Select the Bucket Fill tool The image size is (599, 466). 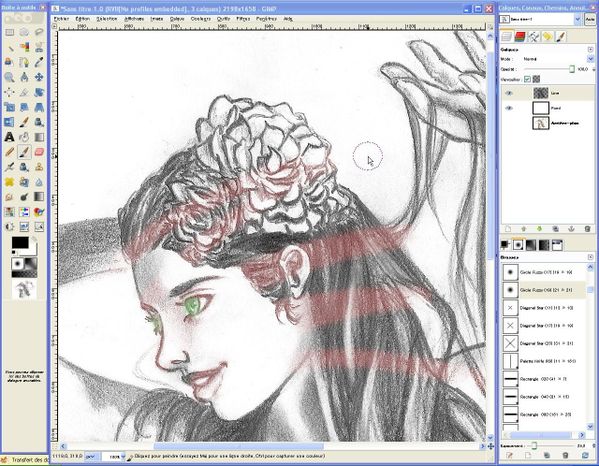(x=24, y=137)
